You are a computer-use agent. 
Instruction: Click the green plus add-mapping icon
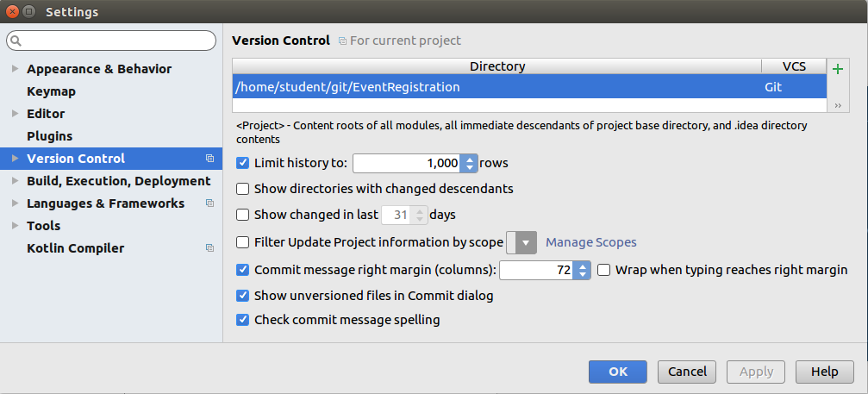click(837, 69)
